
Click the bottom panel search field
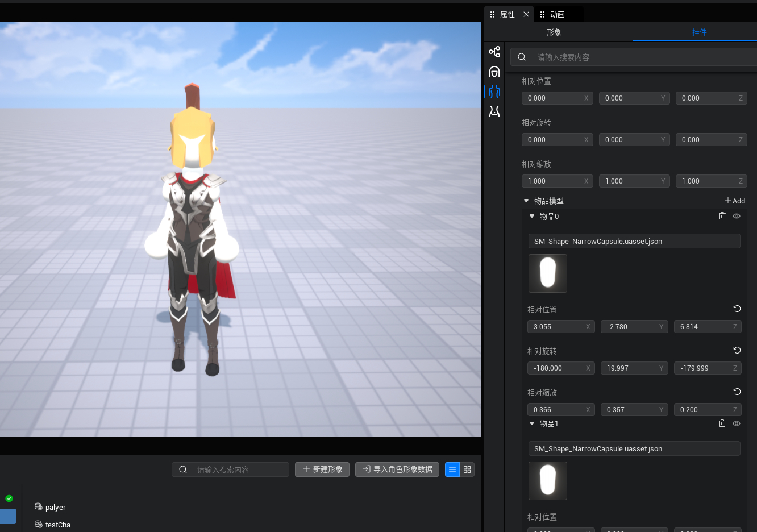click(x=230, y=469)
